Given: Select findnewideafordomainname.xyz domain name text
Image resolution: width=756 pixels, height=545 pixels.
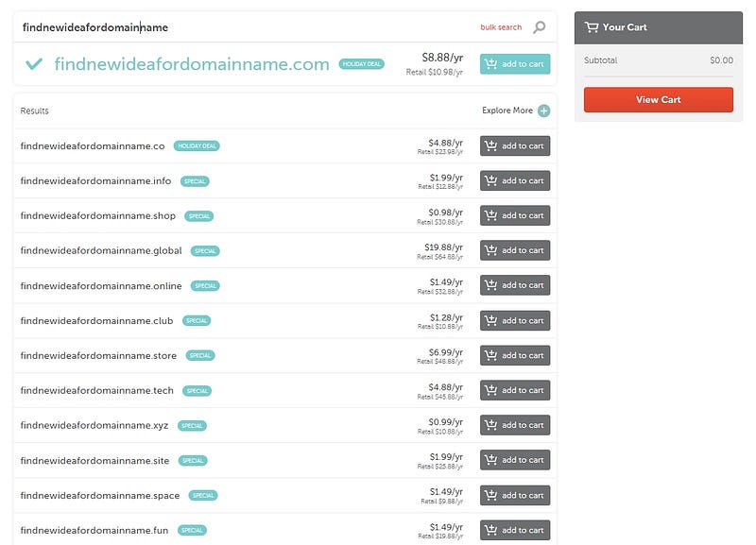Looking at the screenshot, I should point(94,425).
